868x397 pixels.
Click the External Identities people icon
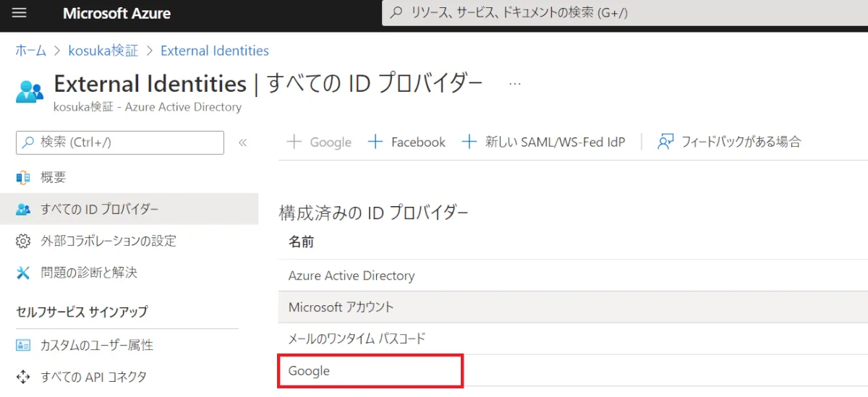30,93
